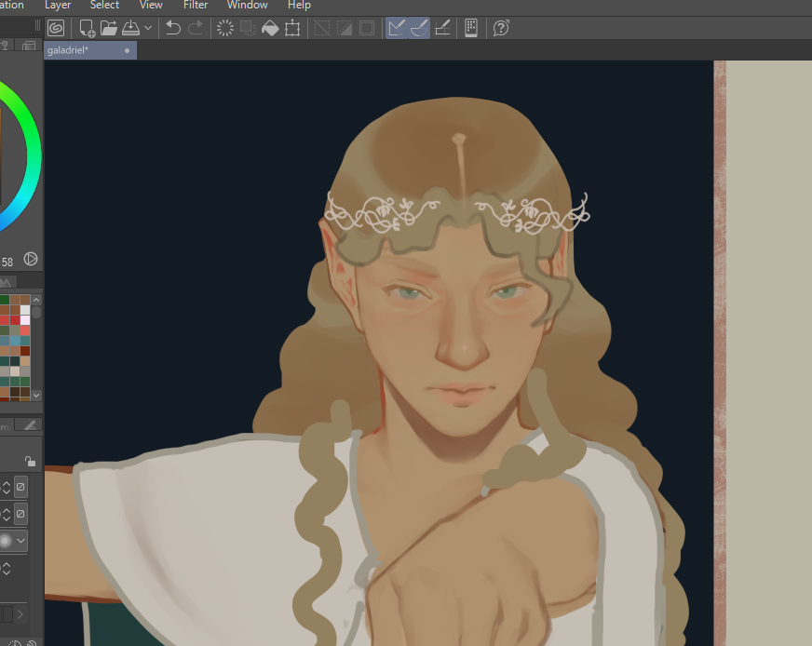Invert selected area icon

(x=345, y=28)
